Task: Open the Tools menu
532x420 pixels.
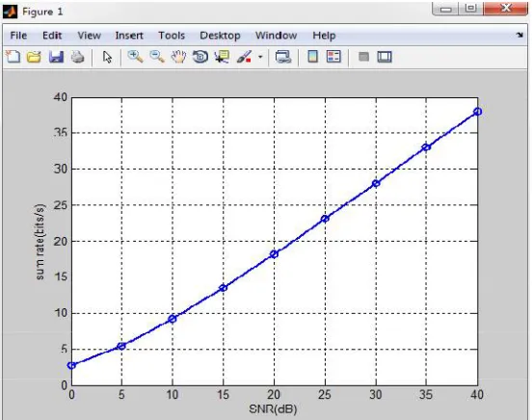Action: [172, 36]
